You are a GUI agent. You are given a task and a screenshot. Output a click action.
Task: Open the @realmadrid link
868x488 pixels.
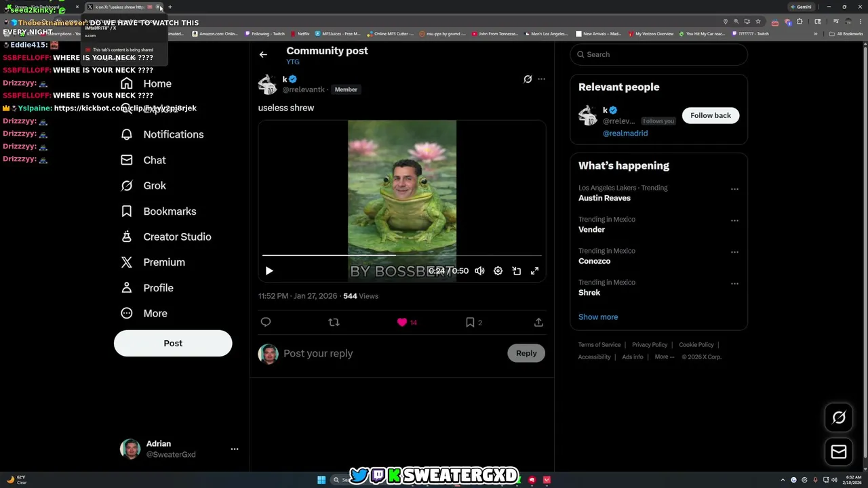625,134
